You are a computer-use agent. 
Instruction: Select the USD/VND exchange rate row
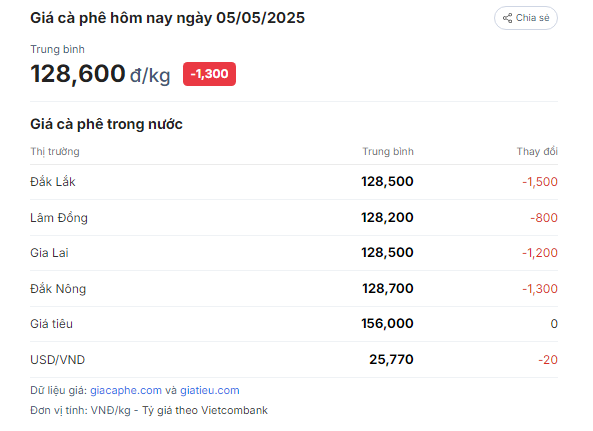coord(294,359)
